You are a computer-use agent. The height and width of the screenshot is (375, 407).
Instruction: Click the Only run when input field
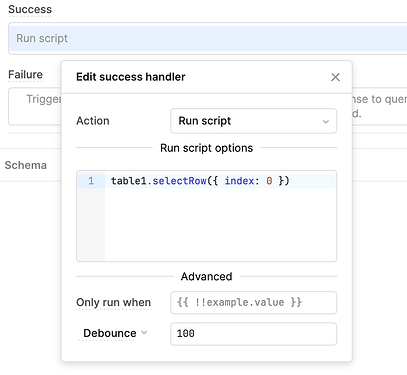(x=253, y=303)
